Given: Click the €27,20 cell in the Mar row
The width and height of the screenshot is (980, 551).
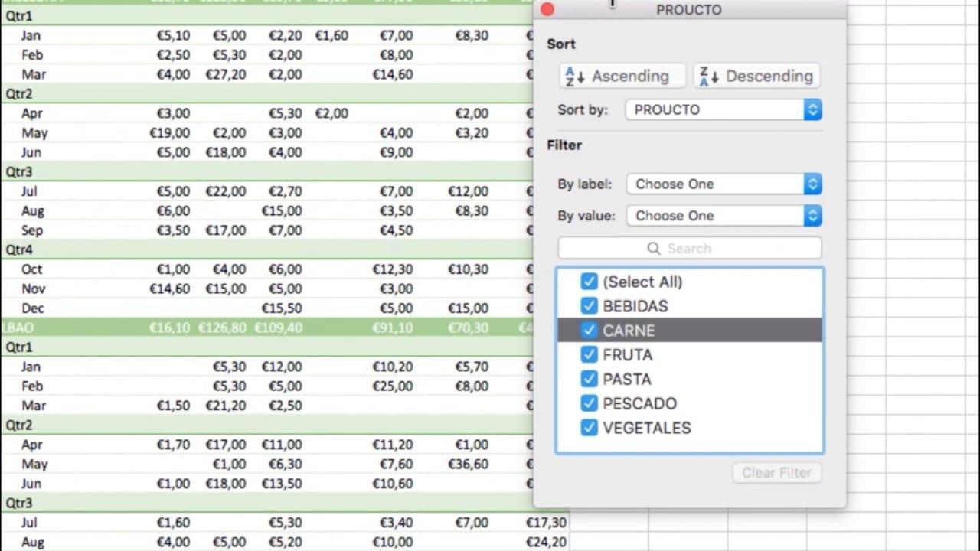Looking at the screenshot, I should 226,74.
